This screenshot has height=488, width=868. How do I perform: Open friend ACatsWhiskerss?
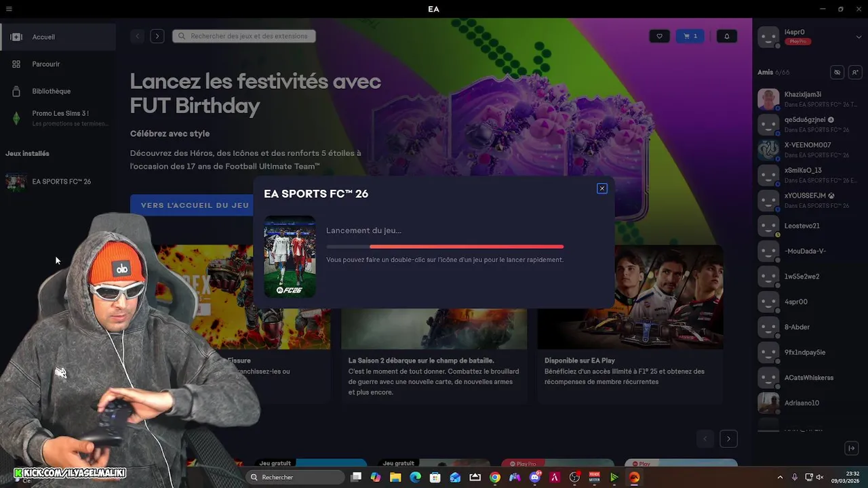tap(810, 378)
